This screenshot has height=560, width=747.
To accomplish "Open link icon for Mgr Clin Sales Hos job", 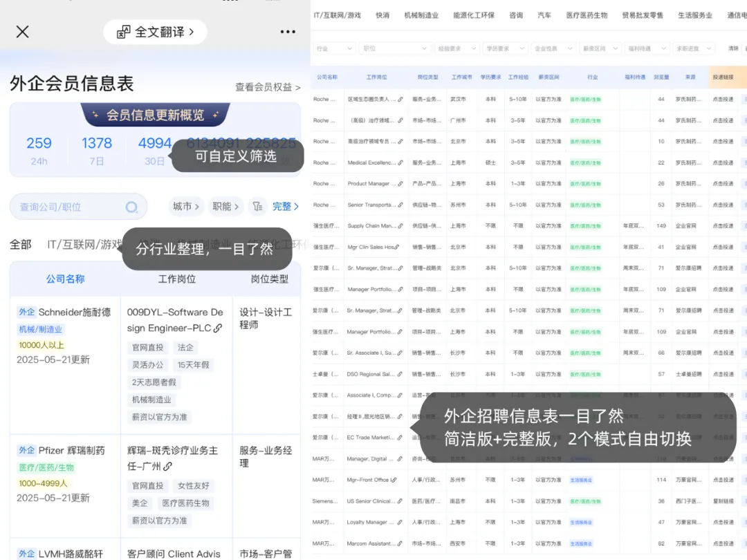I will [397, 247].
